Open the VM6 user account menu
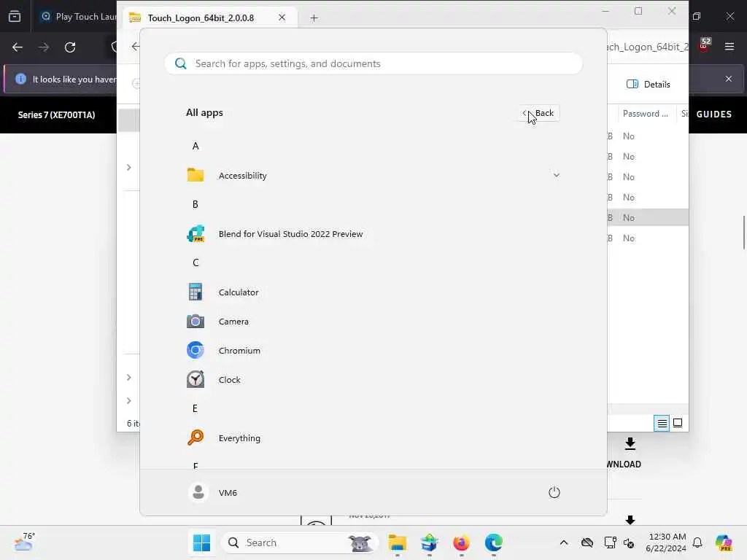747x560 pixels. pos(214,492)
